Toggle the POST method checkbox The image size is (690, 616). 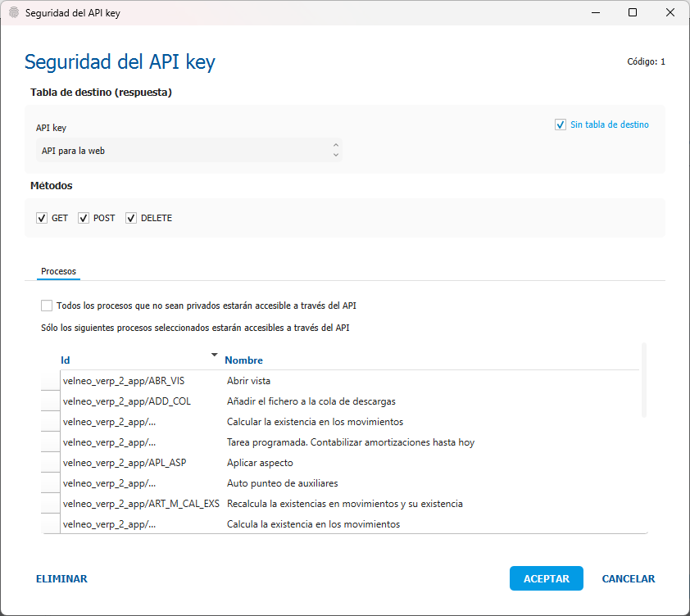84,219
